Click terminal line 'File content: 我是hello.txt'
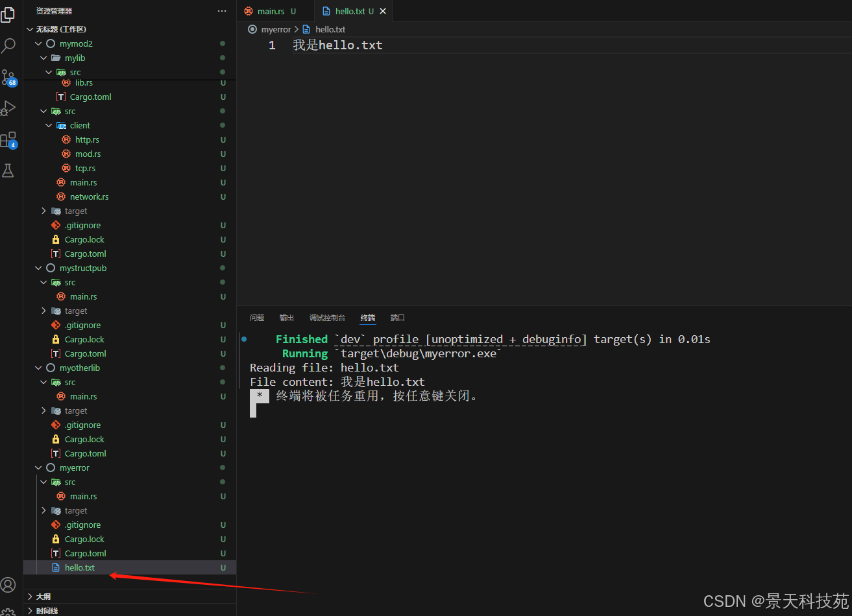This screenshot has height=616, width=852. pyautogui.click(x=337, y=382)
